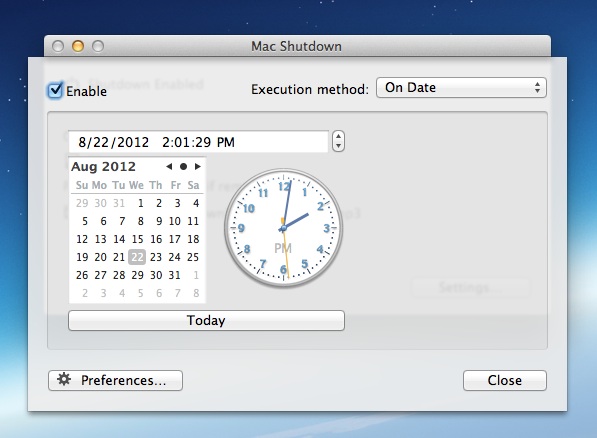Viewport: 597px width, 438px height.
Task: Decrement date field with stepper down arrow
Action: [x=338, y=146]
